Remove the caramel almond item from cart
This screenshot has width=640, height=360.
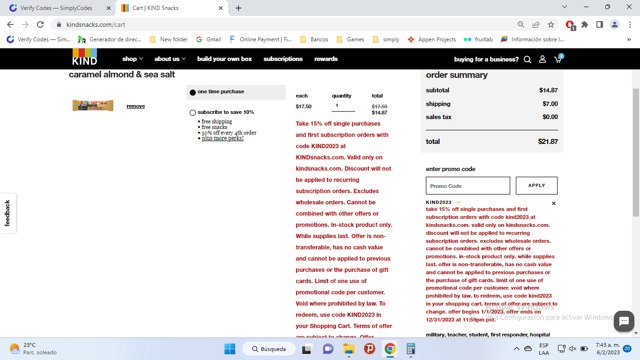pos(136,106)
